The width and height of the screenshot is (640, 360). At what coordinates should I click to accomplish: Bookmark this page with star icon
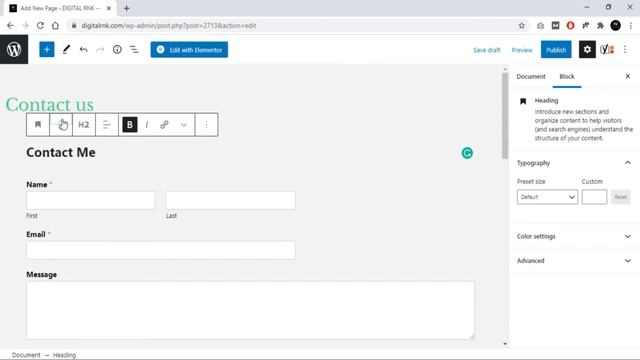click(522, 26)
